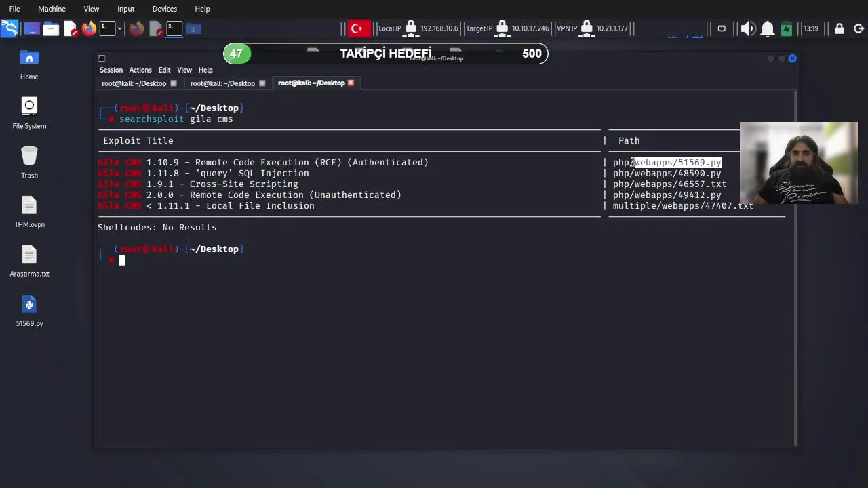Click the 'Shellcodes: No Results' line
This screenshot has width=868, height=488.
[x=157, y=228]
